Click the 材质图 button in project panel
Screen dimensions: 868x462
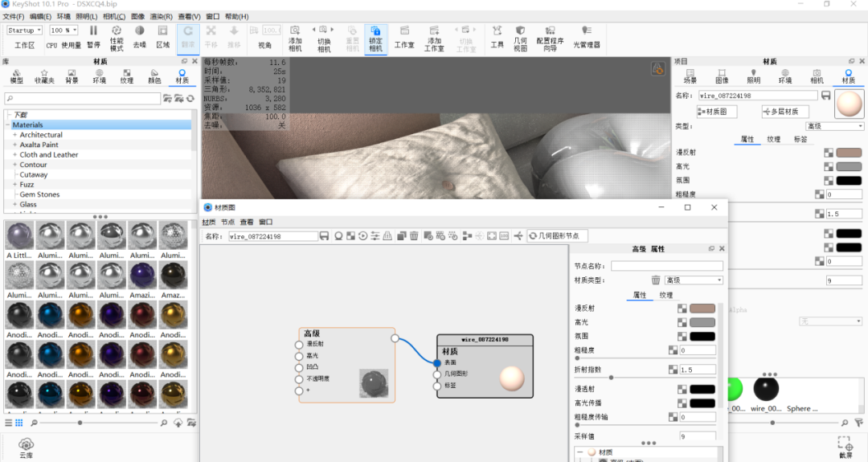click(716, 112)
